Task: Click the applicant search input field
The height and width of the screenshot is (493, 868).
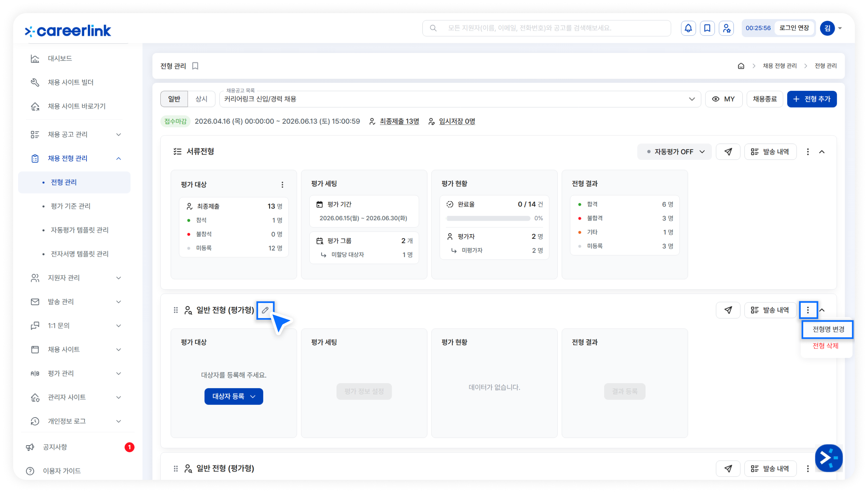Action: coord(546,28)
